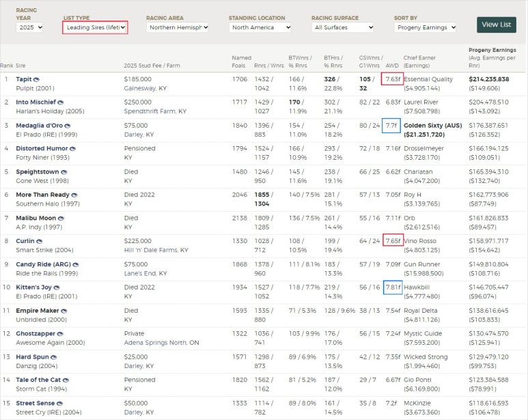Click the eye icon beside Empire Maker

64,311
